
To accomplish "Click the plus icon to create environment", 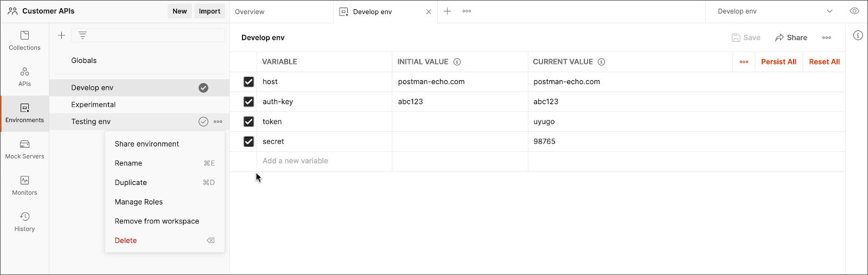I will 61,35.
